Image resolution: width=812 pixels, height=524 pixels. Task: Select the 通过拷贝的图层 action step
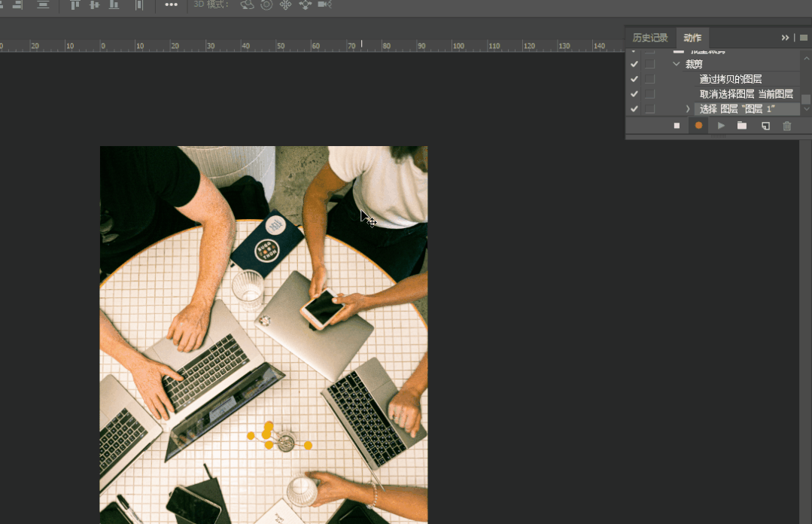tap(731, 79)
